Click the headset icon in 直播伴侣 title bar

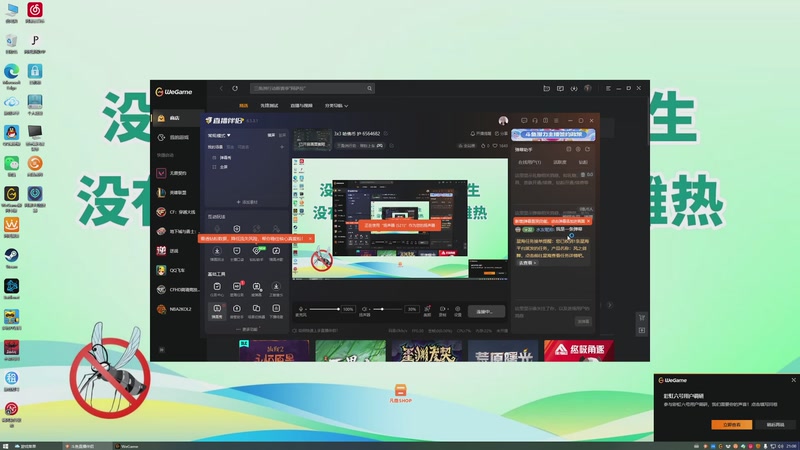(x=535, y=120)
